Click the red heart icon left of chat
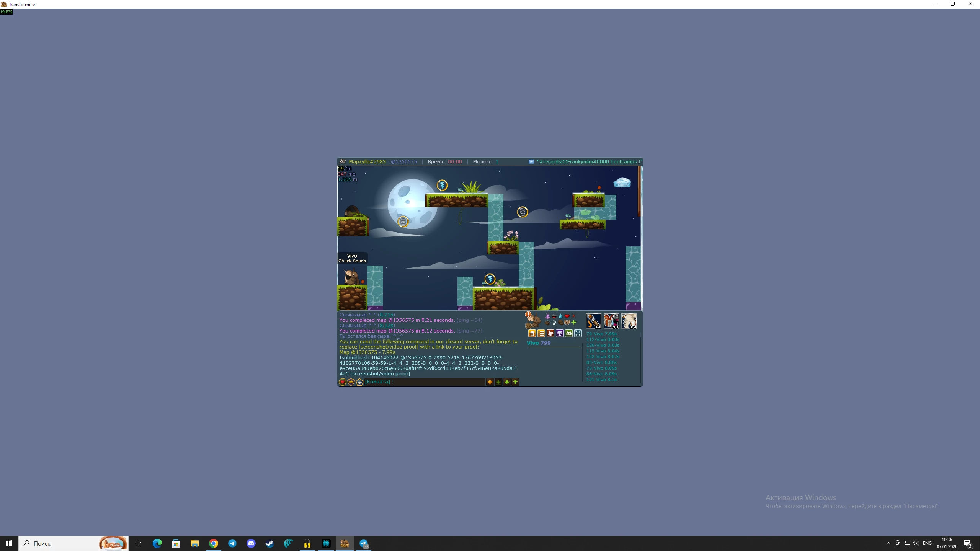Viewport: 980px width, 551px height. pyautogui.click(x=343, y=382)
